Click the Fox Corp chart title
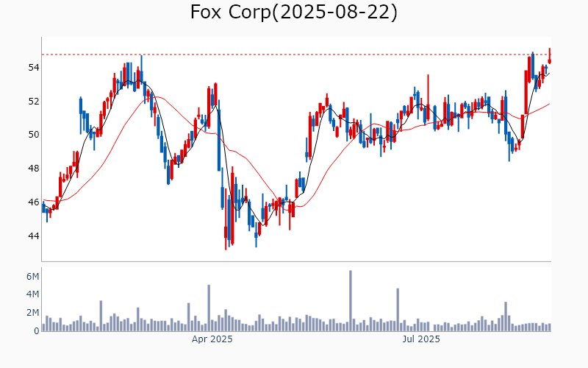 click(x=294, y=13)
